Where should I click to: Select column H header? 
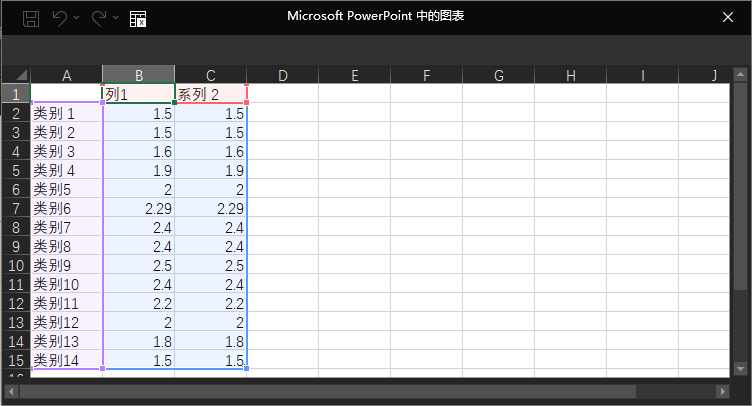click(570, 75)
